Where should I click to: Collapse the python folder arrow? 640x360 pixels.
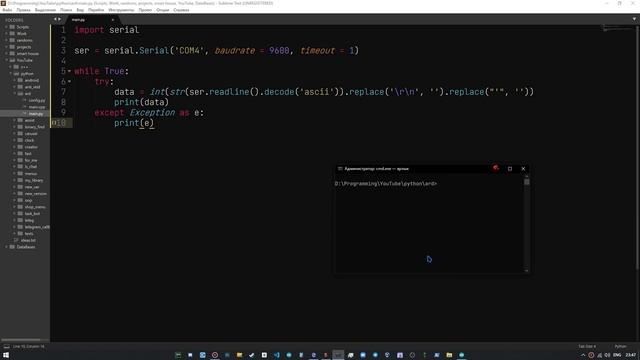(x=11, y=73)
